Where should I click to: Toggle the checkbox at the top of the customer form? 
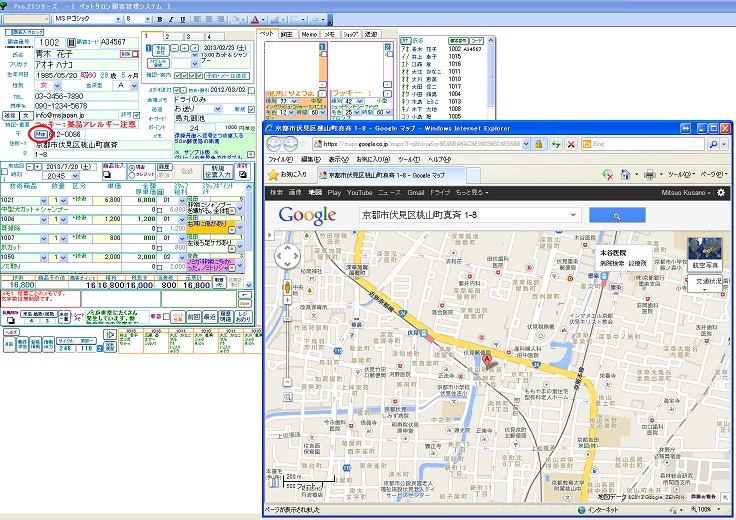8,32
